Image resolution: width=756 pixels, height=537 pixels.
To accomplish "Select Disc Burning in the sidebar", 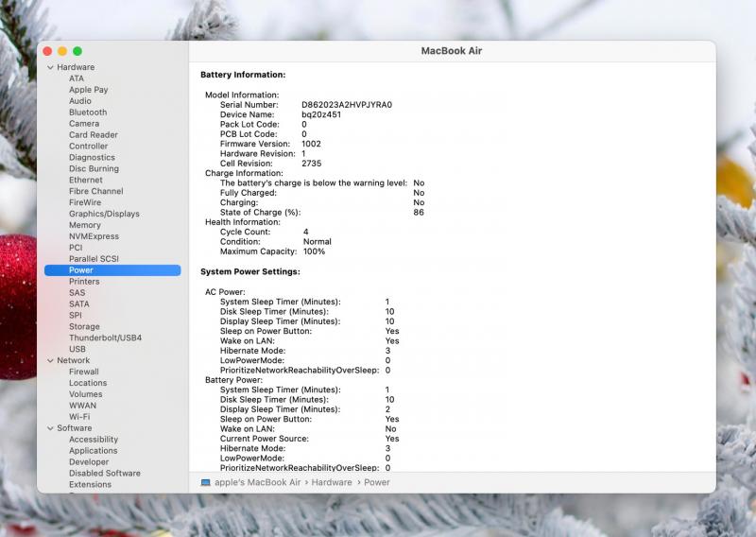I will tap(94, 168).
